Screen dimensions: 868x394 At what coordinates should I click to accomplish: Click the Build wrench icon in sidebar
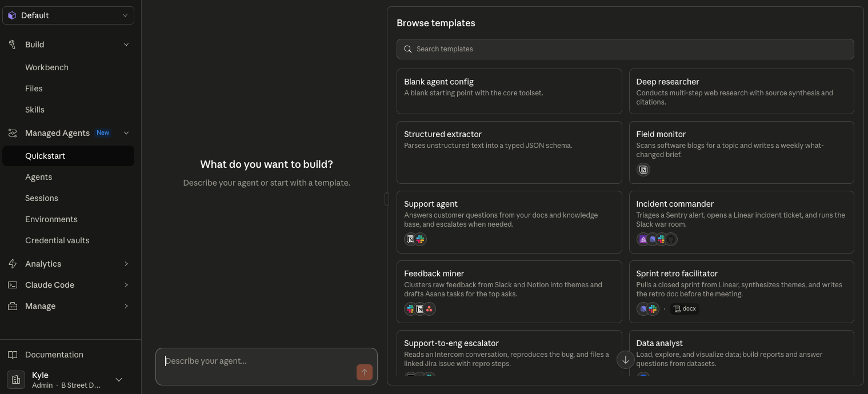(x=12, y=45)
